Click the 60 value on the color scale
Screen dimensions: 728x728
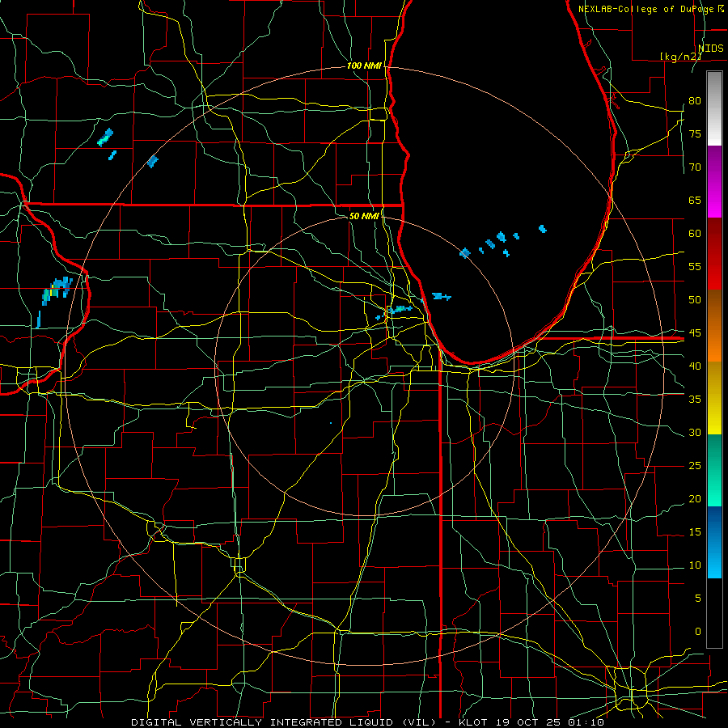(695, 234)
